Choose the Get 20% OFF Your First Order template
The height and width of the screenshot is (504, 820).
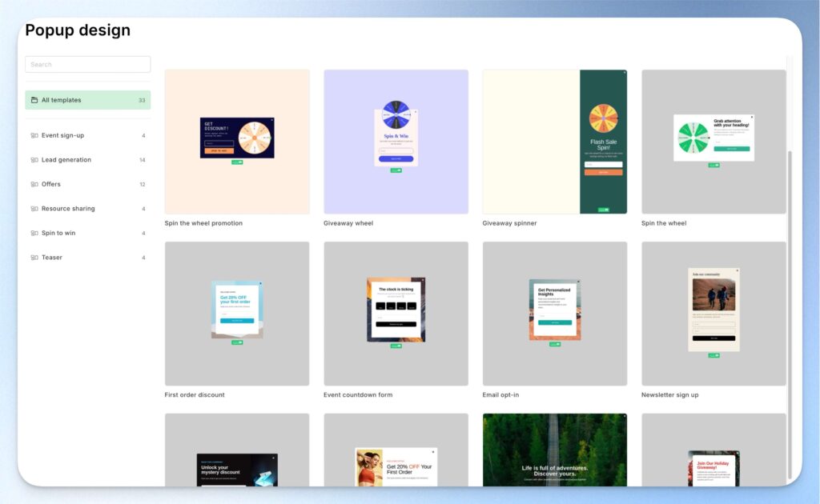pos(396,450)
